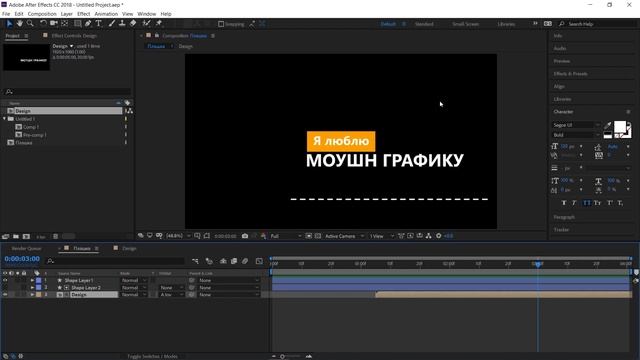640x360 pixels.
Task: Open Mode dropdown for Shape Layer 1
Action: (x=133, y=280)
